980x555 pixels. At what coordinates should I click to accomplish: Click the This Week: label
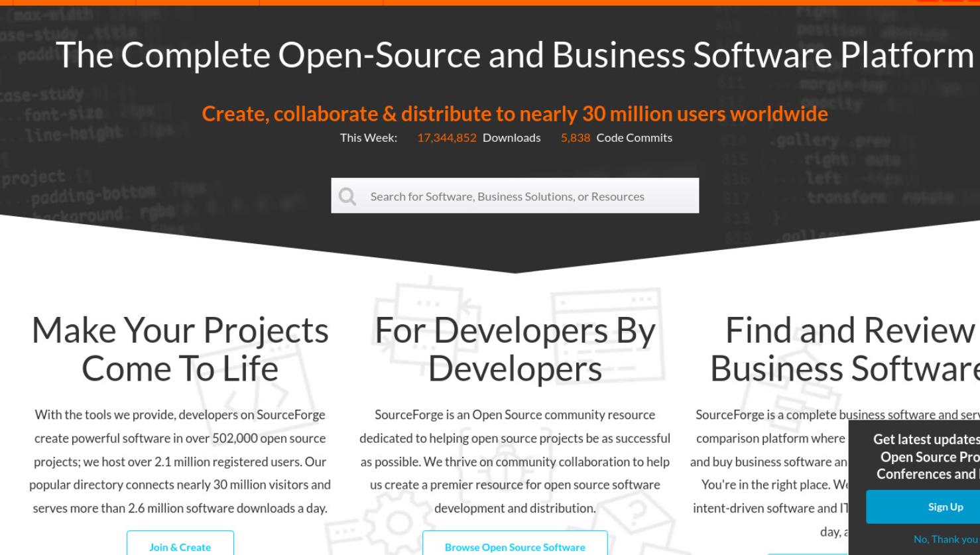click(x=369, y=138)
